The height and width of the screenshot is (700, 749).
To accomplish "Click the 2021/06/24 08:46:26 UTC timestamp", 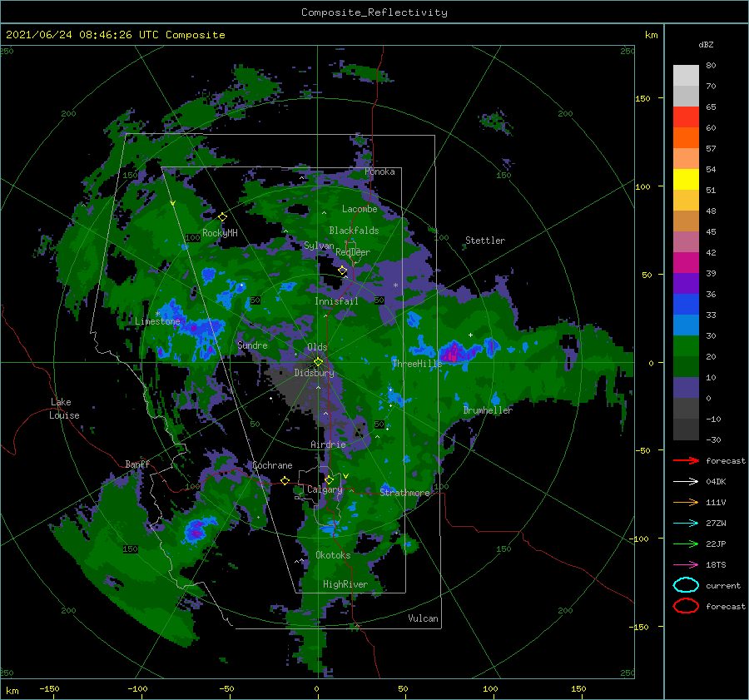I will 82,35.
